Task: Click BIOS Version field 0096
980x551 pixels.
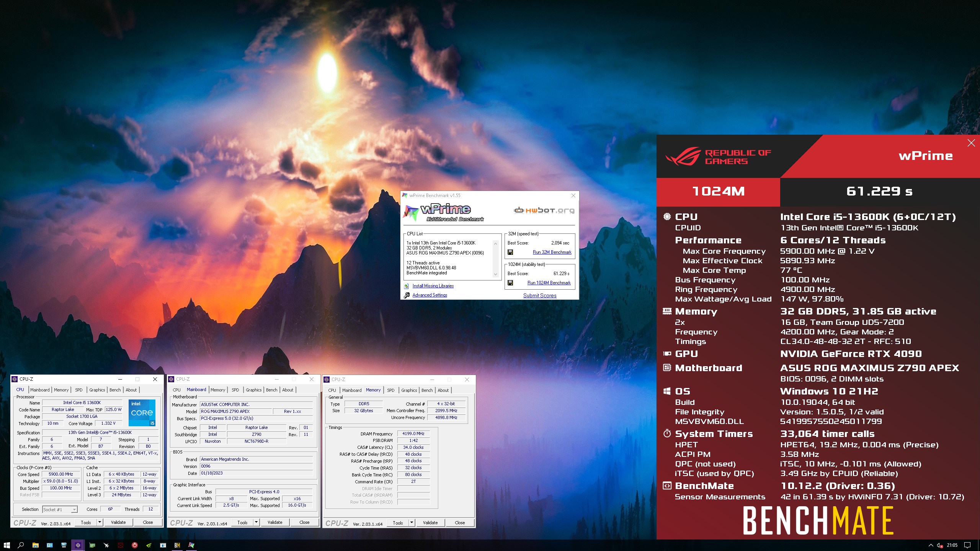Action: (256, 466)
